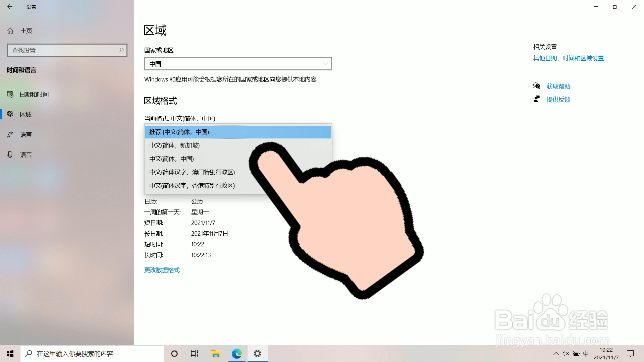
Task: Open the taskbar clock showing 10:22
Action: pos(606,354)
